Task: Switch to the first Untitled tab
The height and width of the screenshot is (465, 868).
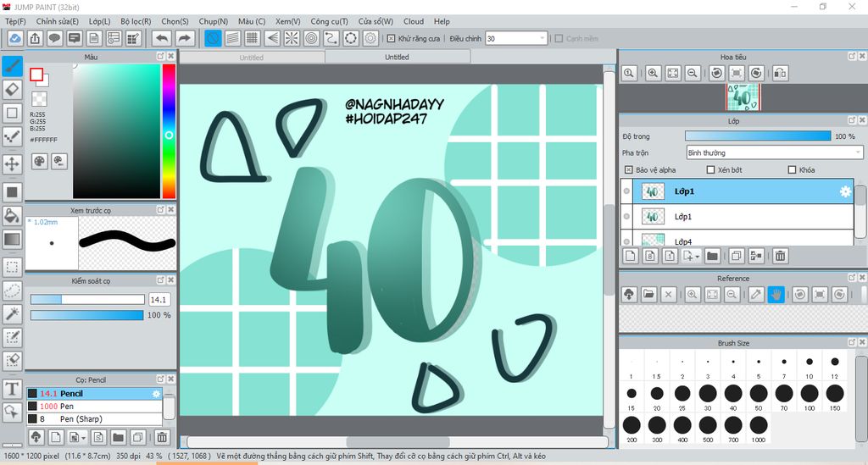Action: [252, 57]
